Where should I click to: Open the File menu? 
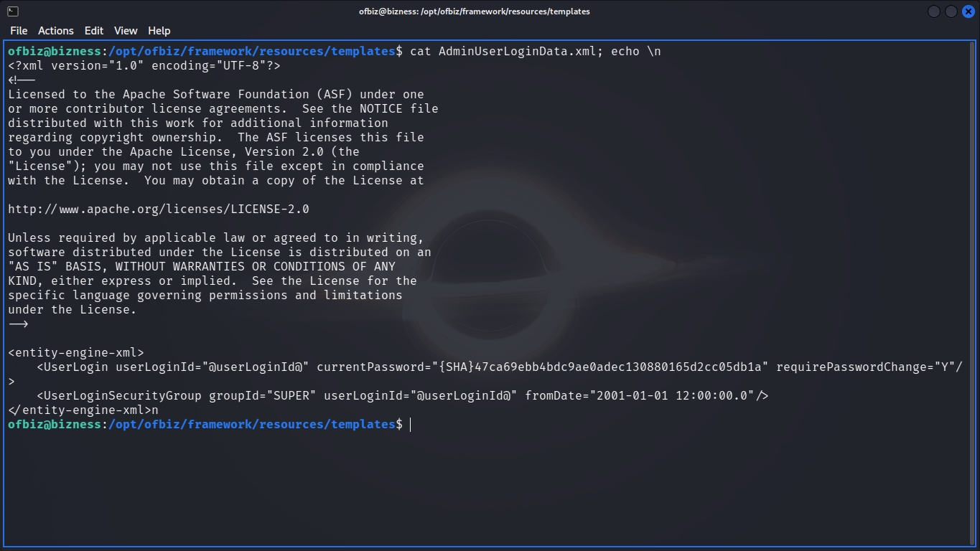[19, 31]
